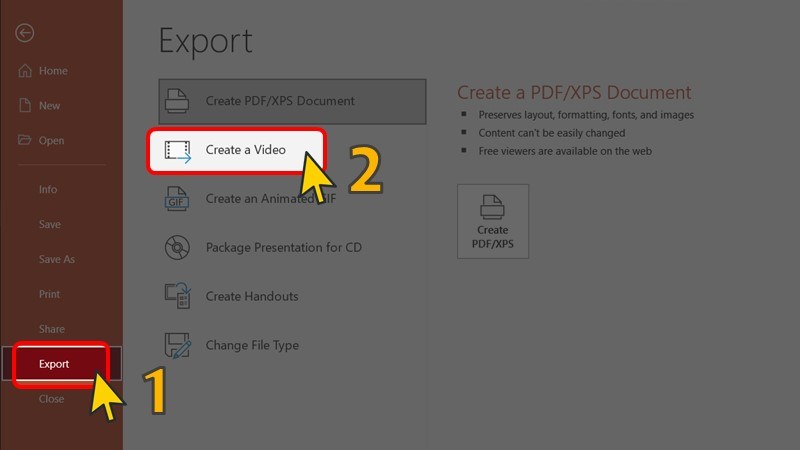
Task: Click the back arrow circle icon
Action: click(24, 33)
